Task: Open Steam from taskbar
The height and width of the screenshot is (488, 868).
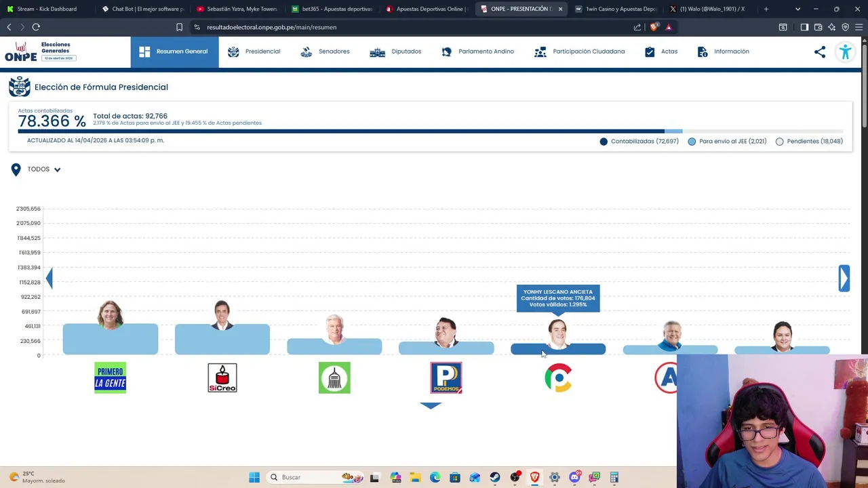Action: [x=495, y=477]
